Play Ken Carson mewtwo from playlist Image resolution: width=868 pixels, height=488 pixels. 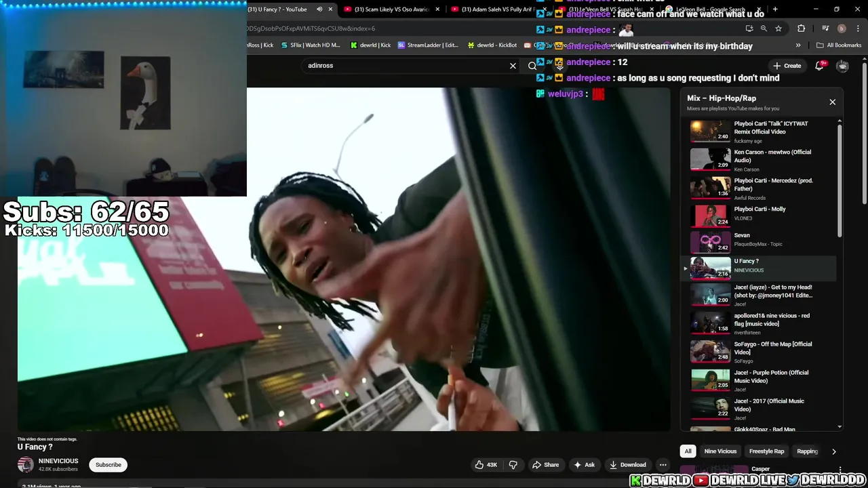pos(759,160)
